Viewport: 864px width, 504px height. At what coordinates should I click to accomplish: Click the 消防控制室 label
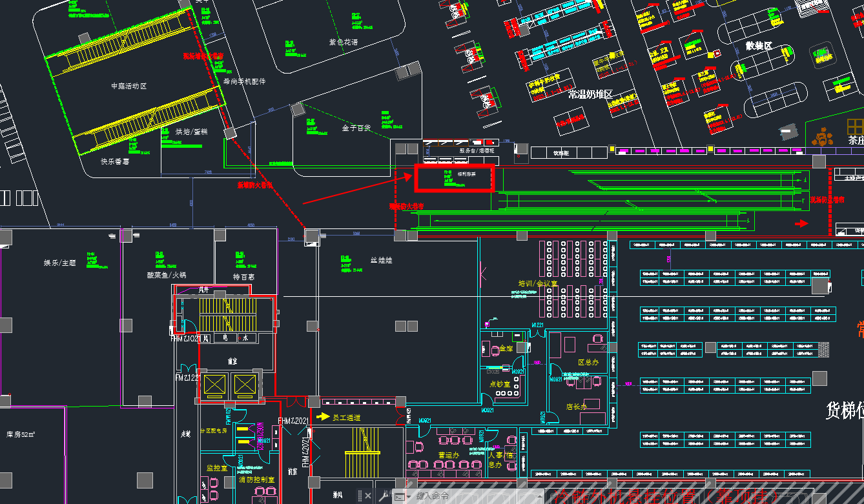pyautogui.click(x=256, y=479)
